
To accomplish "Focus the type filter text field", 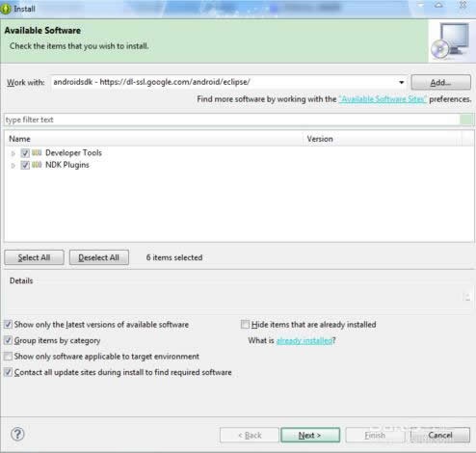I will coord(232,120).
